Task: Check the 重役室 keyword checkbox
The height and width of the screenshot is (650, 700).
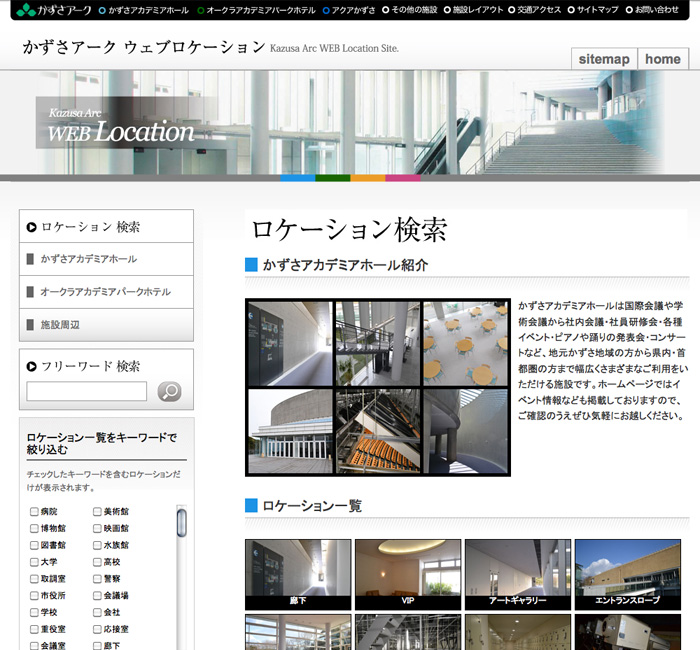Action: pyautogui.click(x=34, y=629)
